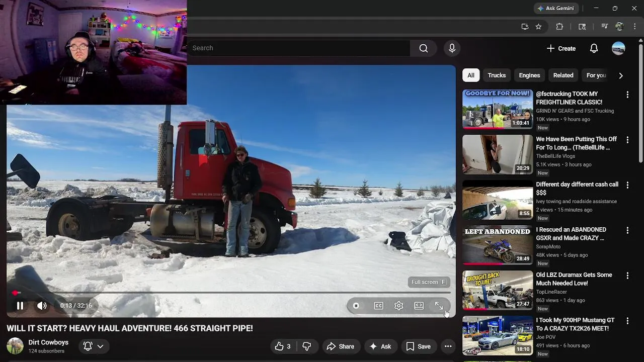Open the Dirt Cowboys channel avatar
The width and height of the screenshot is (644, 362).
click(15, 346)
